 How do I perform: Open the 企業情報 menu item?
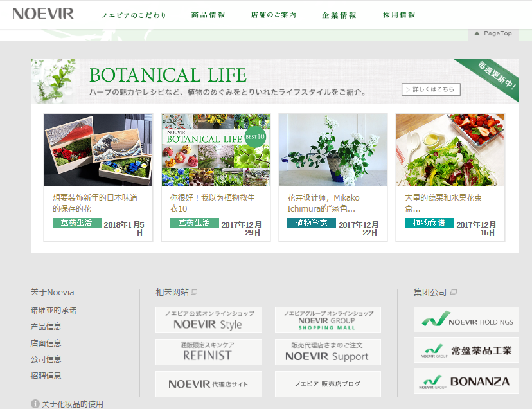point(339,15)
